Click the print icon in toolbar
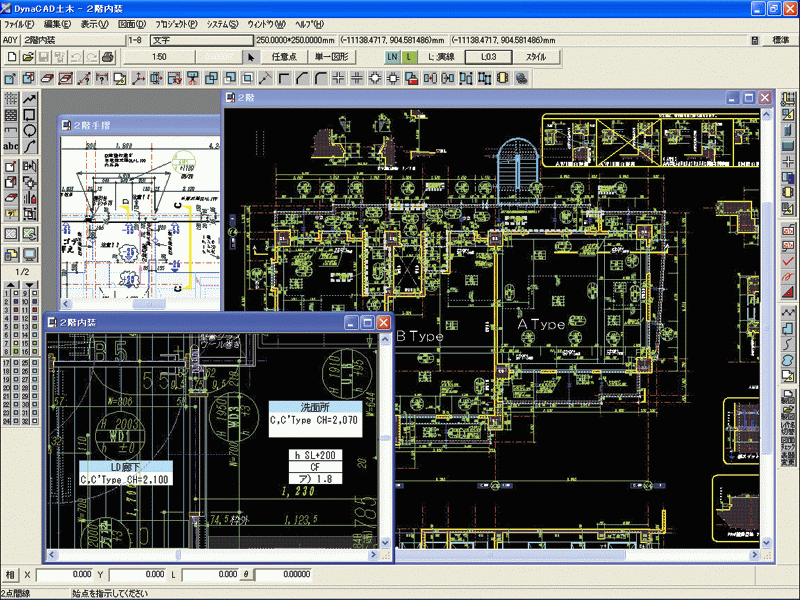Screen dimensions: 800x600 point(107,58)
